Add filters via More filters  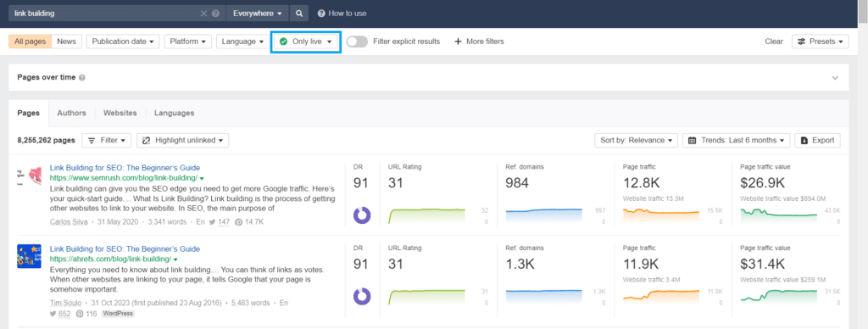pyautogui.click(x=480, y=42)
